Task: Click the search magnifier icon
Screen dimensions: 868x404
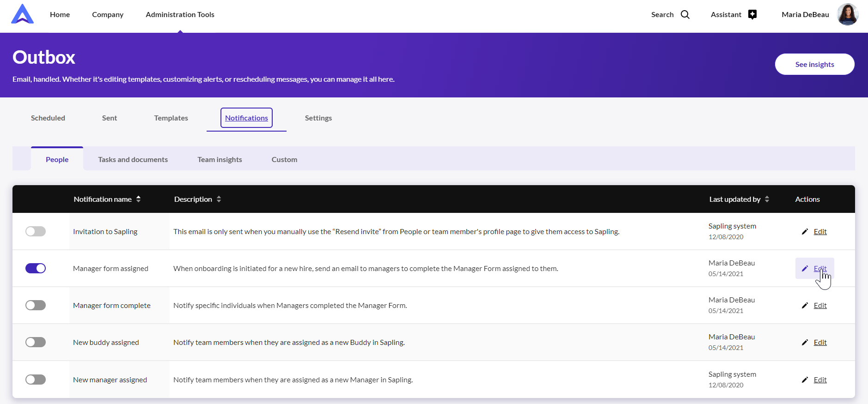Action: [x=685, y=15]
